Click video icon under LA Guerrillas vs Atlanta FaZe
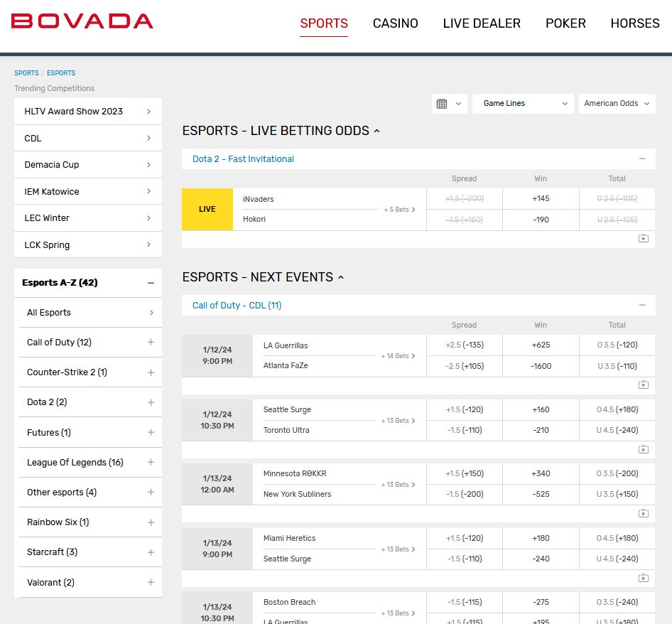Viewport: 672px width, 624px height. 643,385
